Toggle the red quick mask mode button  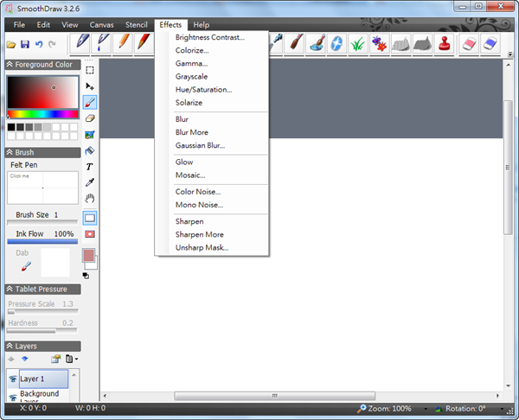point(90,234)
